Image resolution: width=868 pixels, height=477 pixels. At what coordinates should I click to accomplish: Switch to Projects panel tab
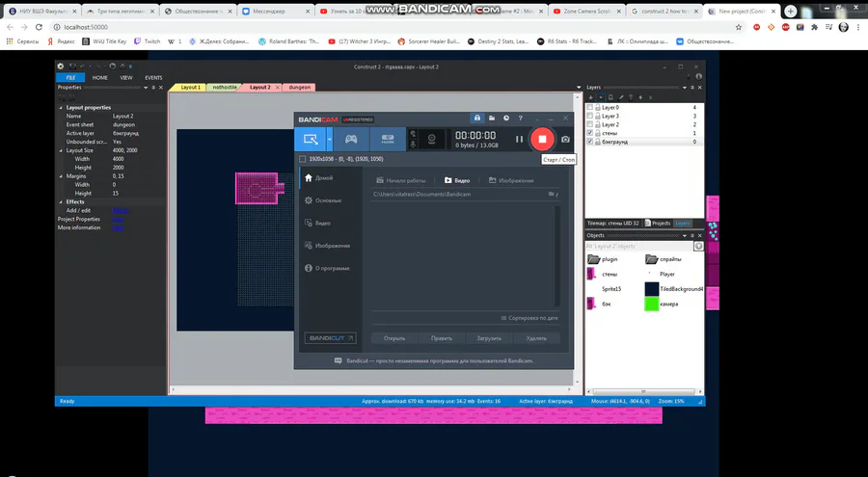658,223
